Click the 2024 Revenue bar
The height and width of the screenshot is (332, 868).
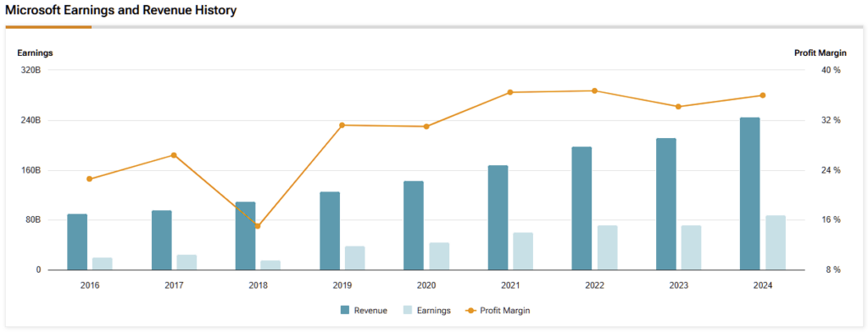pos(750,194)
